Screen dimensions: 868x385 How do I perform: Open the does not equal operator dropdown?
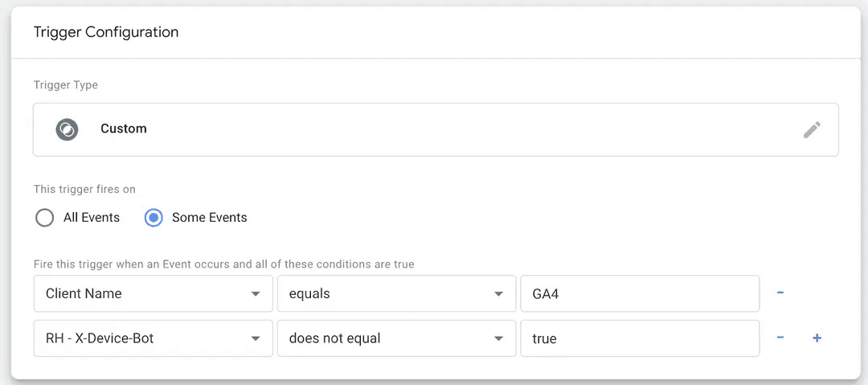coord(396,338)
